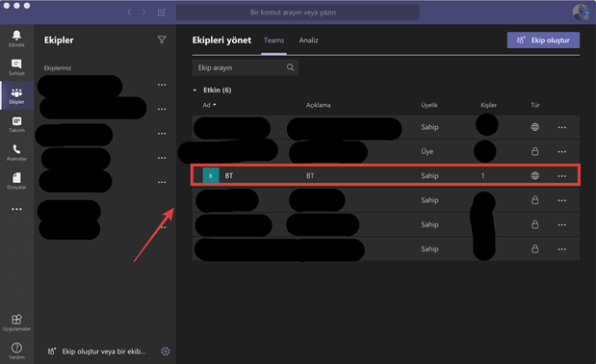
Task: Click the filter funnel icon beside Ekipler
Action: [162, 39]
